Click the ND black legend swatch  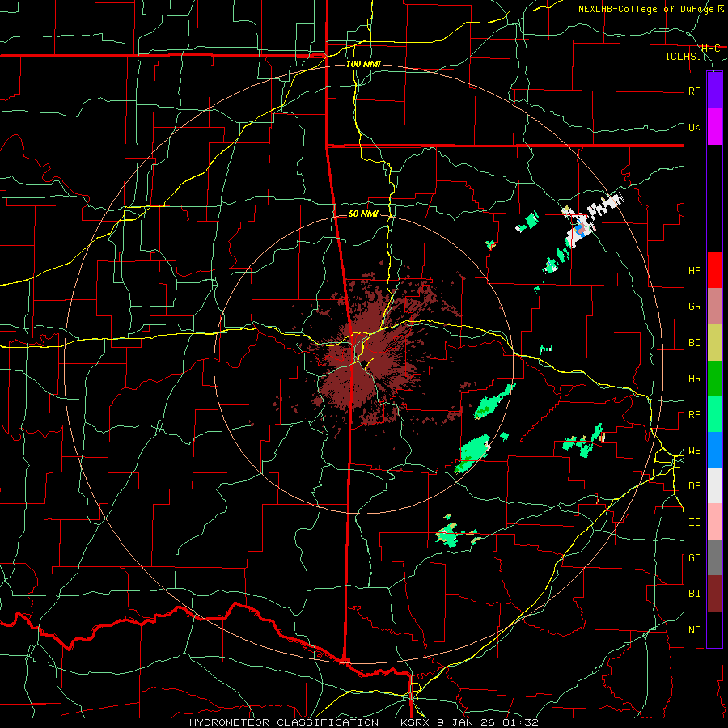[x=714, y=629]
